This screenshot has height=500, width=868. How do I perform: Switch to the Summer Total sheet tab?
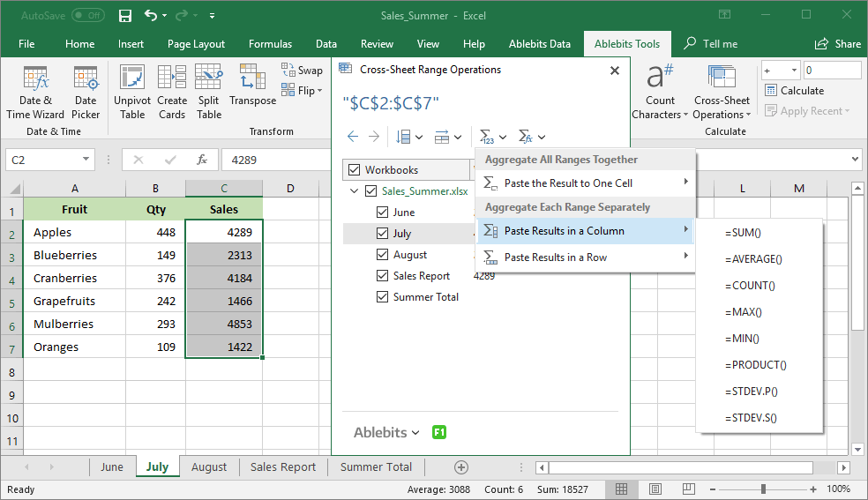[x=376, y=466]
